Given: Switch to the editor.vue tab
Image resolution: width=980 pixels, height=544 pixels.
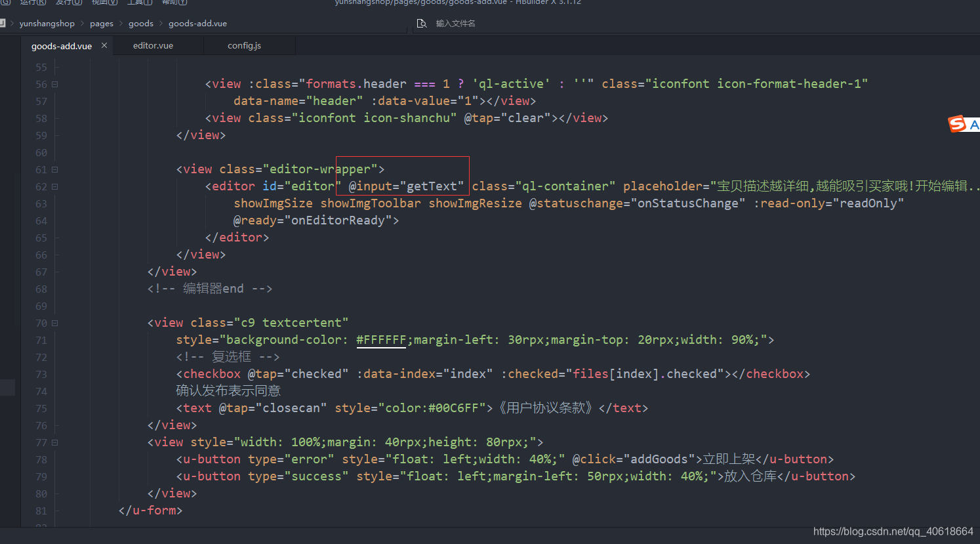Looking at the screenshot, I should [153, 45].
